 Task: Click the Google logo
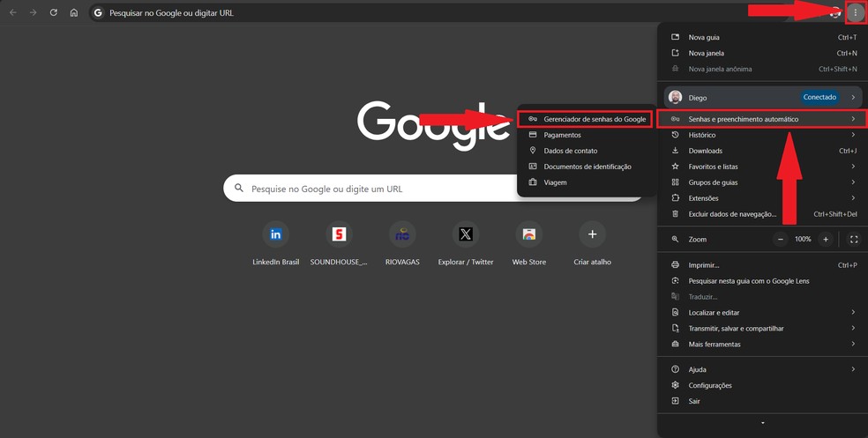point(433,125)
